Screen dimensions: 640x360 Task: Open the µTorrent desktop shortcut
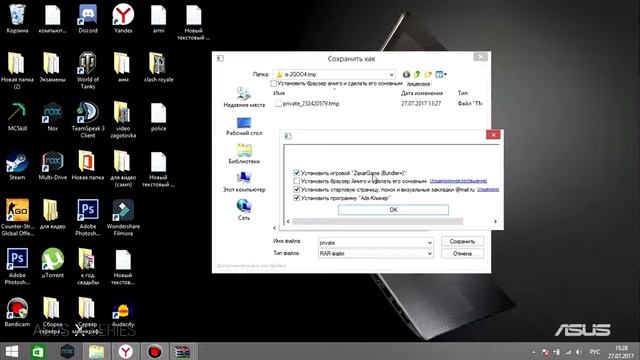click(52, 263)
